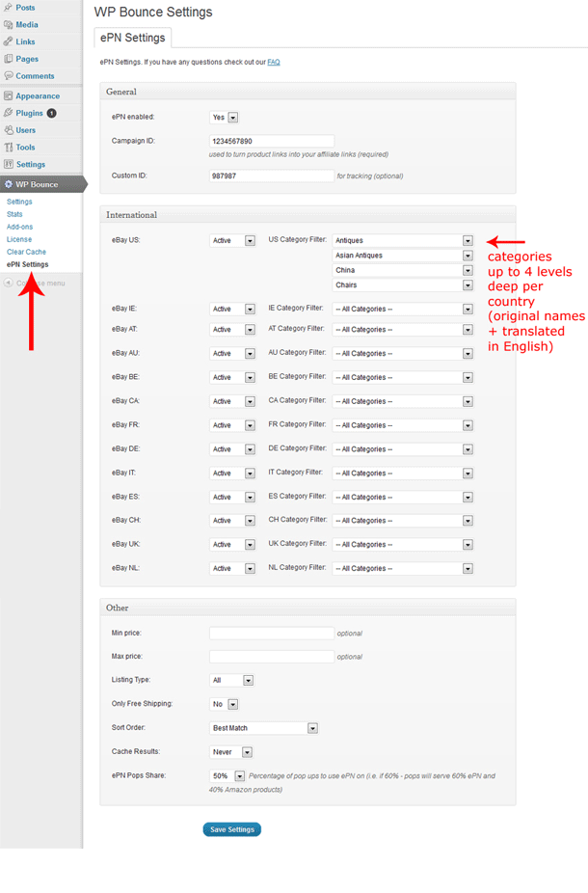Click the Links chain icon in sidebar
The width and height of the screenshot is (588, 893).
point(8,41)
